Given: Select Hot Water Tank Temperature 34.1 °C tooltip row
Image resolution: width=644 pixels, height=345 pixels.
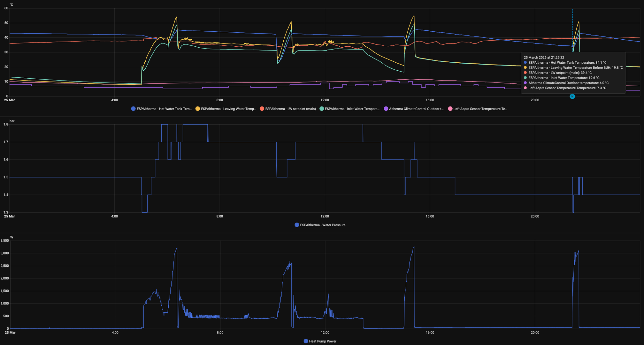Looking at the screenshot, I should point(567,63).
